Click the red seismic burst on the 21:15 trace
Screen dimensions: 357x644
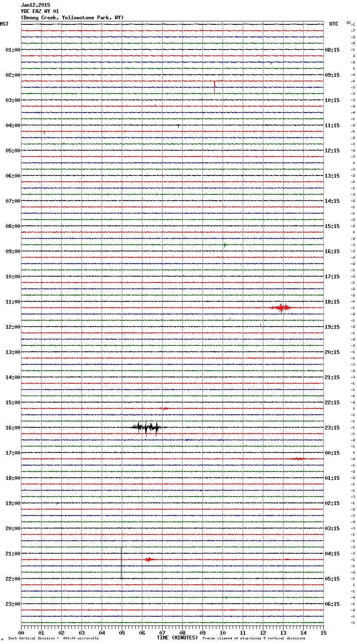pos(149,560)
